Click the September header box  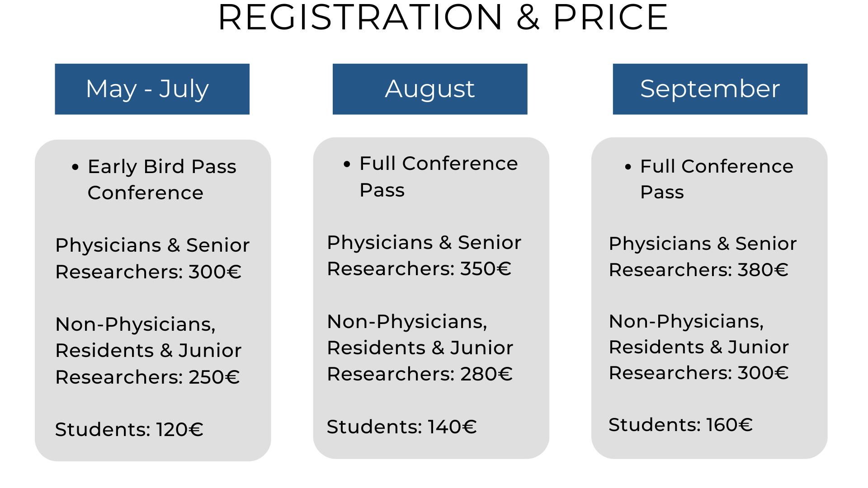click(x=710, y=89)
